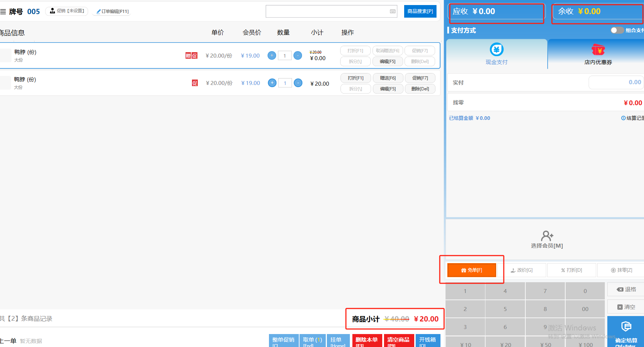Choose the 店内优惠券 coupon icon
This screenshot has width=644, height=347.
tap(598, 50)
